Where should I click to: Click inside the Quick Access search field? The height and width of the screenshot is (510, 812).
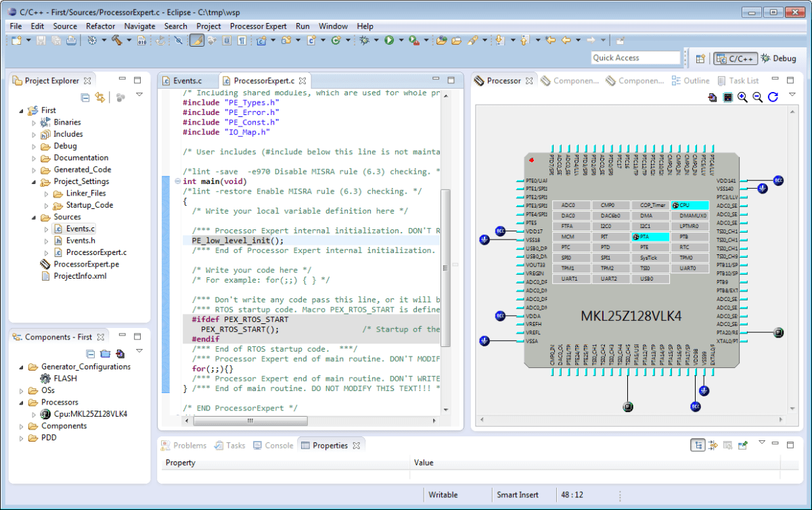(635, 57)
